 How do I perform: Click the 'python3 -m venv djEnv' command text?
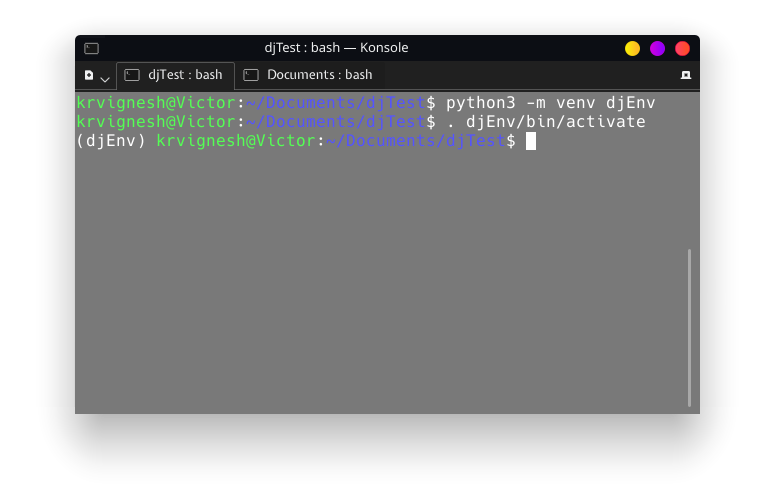tap(551, 103)
